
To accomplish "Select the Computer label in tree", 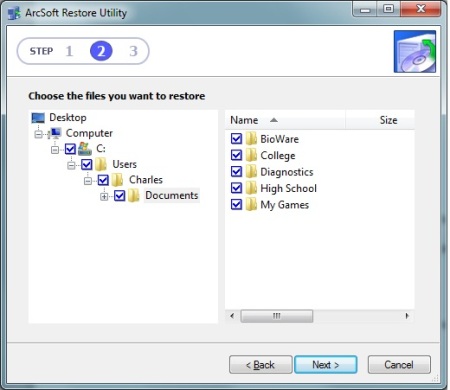I will [x=89, y=133].
